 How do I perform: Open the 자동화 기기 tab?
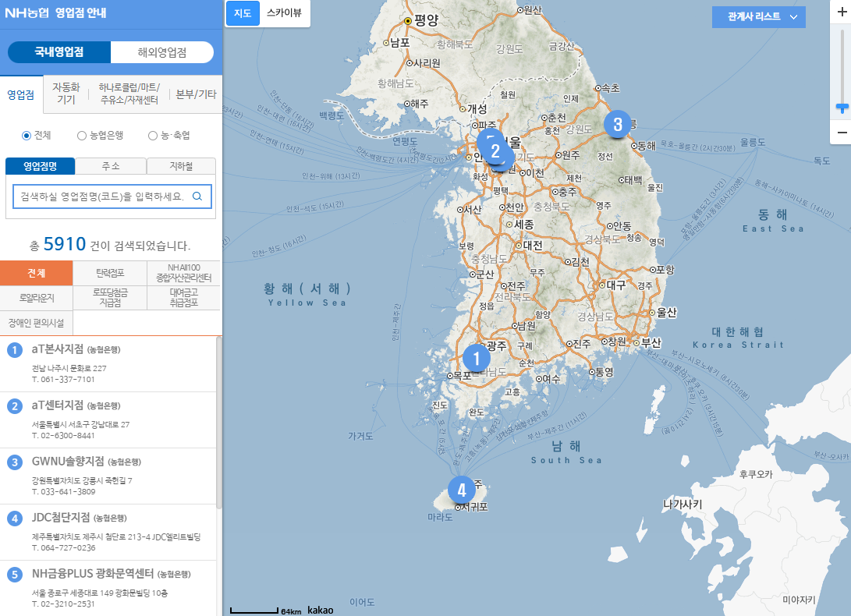click(66, 94)
